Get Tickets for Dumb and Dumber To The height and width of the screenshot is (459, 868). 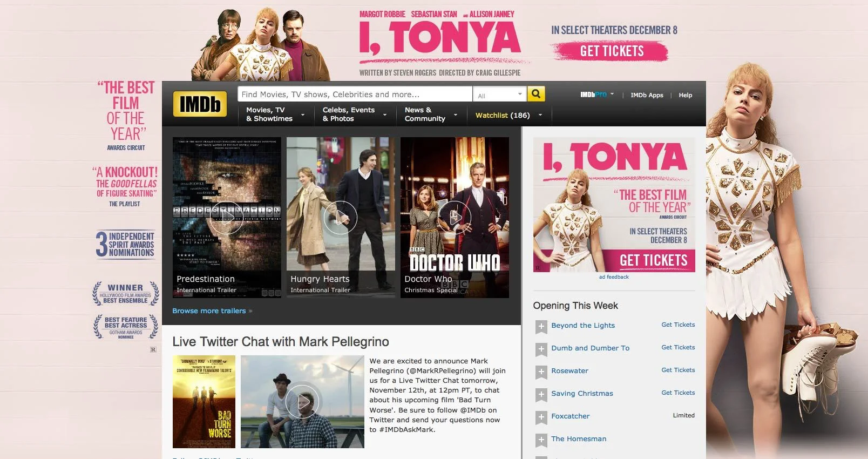point(678,347)
